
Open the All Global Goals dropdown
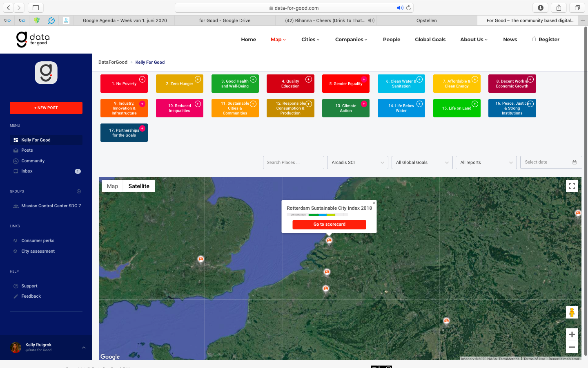pyautogui.click(x=421, y=162)
